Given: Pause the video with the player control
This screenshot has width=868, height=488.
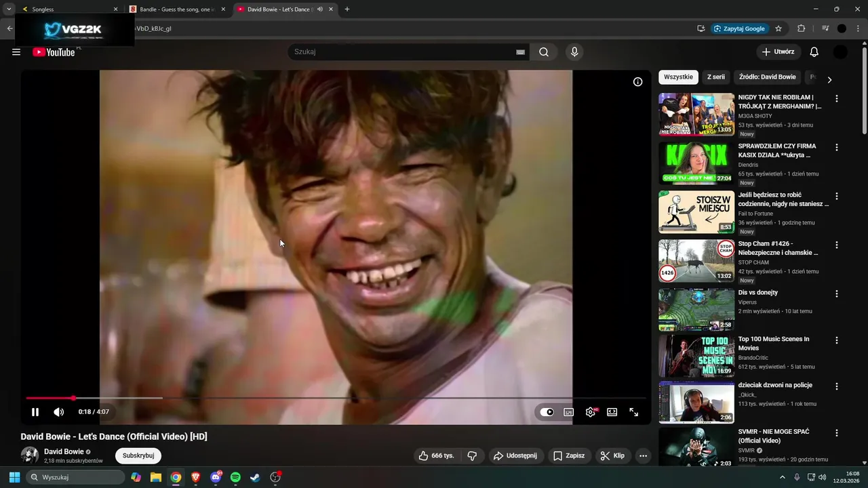Looking at the screenshot, I should [x=35, y=411].
